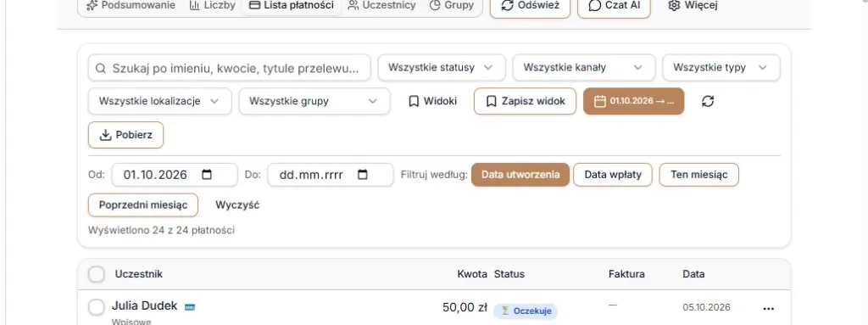Open the 01.10.2026 date range button

pos(633,102)
